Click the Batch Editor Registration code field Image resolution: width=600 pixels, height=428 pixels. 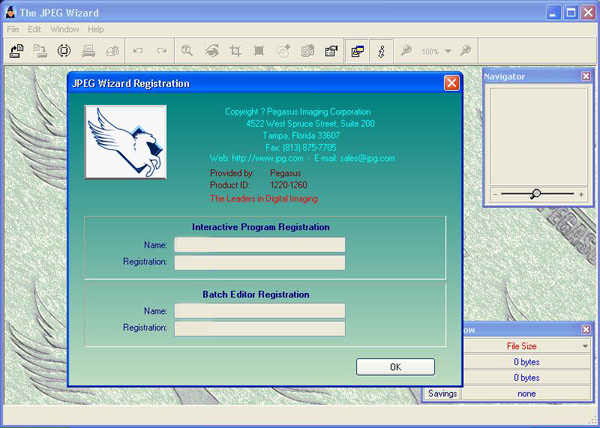pos(259,328)
